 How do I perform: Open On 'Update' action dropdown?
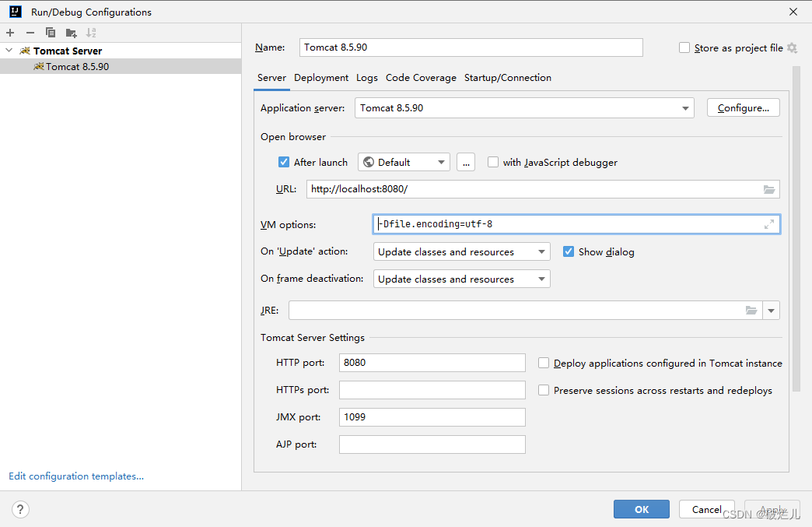(x=461, y=252)
